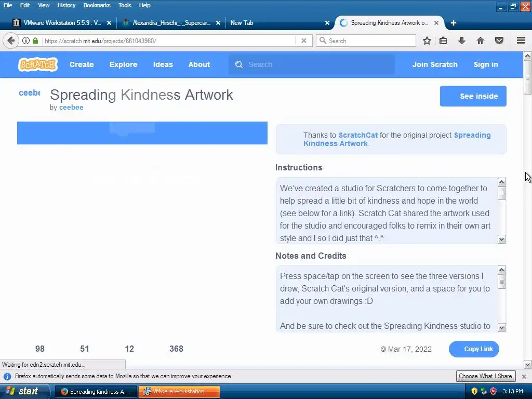
Task: Close the Alexandra_Hirschi Supercar tab
Action: tap(218, 23)
